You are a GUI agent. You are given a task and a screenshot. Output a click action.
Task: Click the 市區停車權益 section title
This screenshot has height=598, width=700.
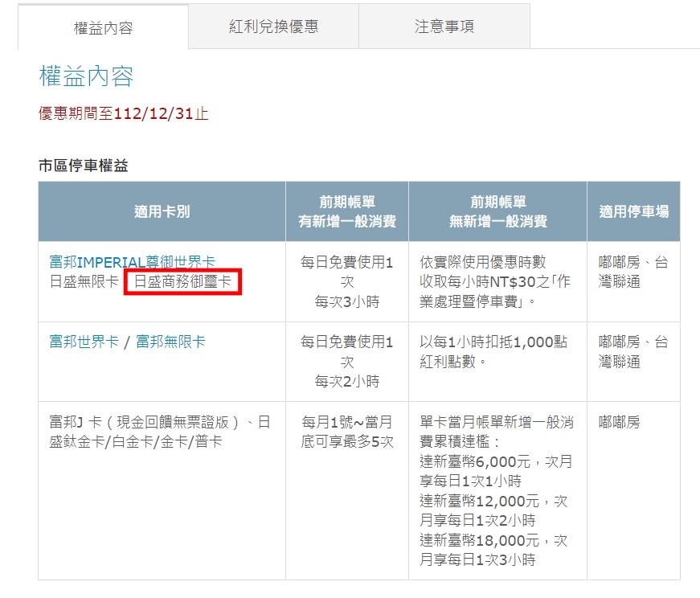[x=84, y=166]
